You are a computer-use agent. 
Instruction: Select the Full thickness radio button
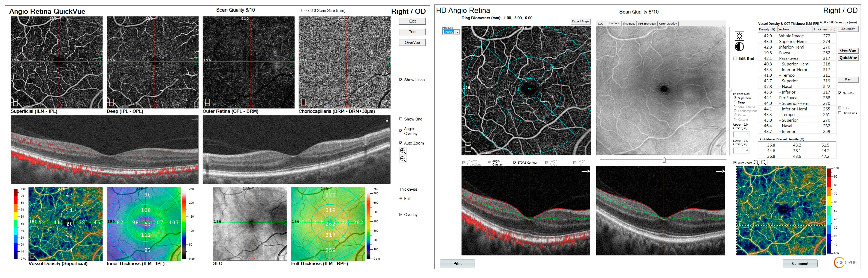pos(401,199)
